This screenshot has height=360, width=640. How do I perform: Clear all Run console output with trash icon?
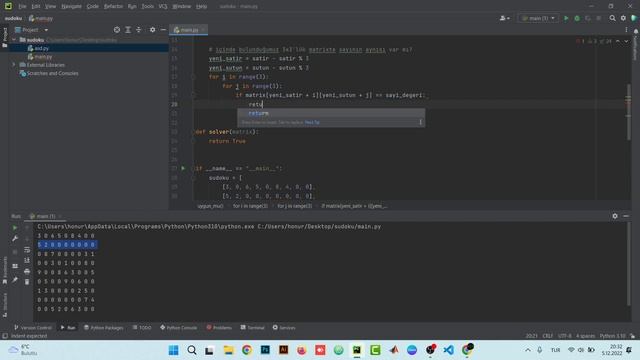(27, 282)
